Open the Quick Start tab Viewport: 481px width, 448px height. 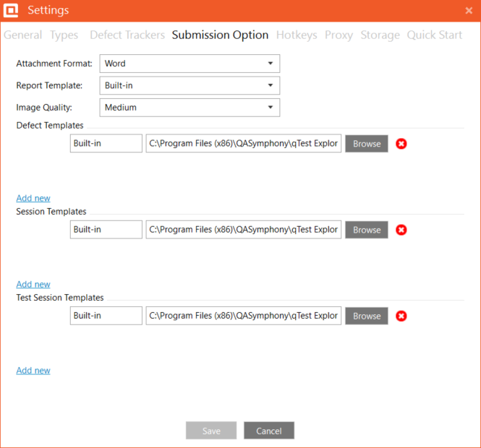[x=435, y=35]
